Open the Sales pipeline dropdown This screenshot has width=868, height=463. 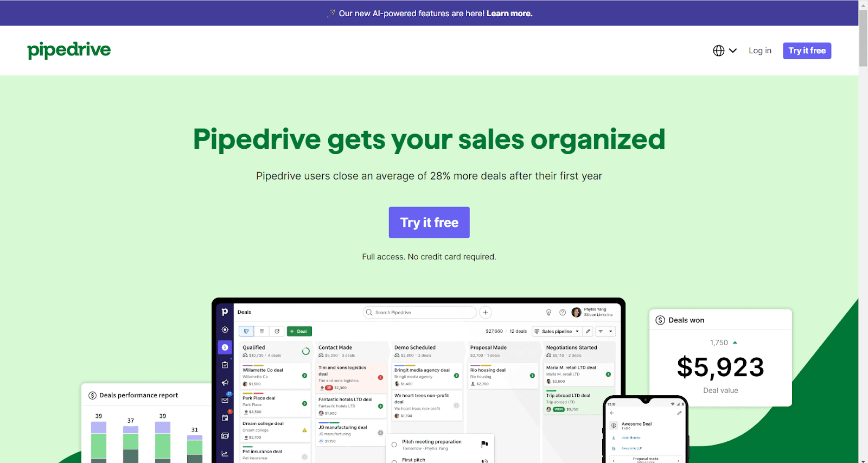[x=557, y=331]
